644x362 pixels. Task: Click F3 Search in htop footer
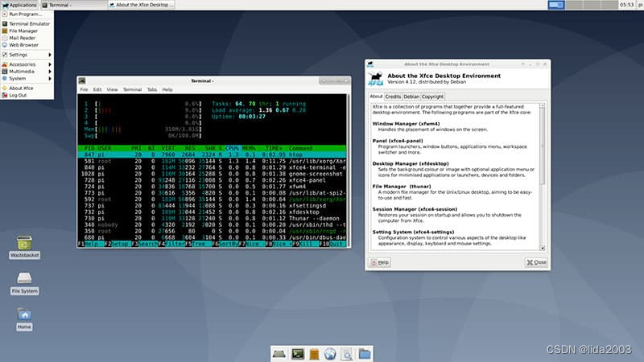[x=145, y=244]
